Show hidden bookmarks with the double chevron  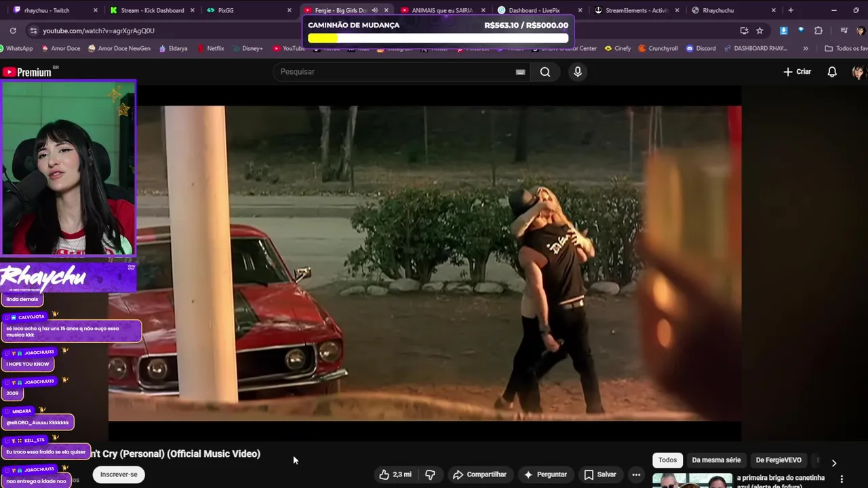pos(806,48)
